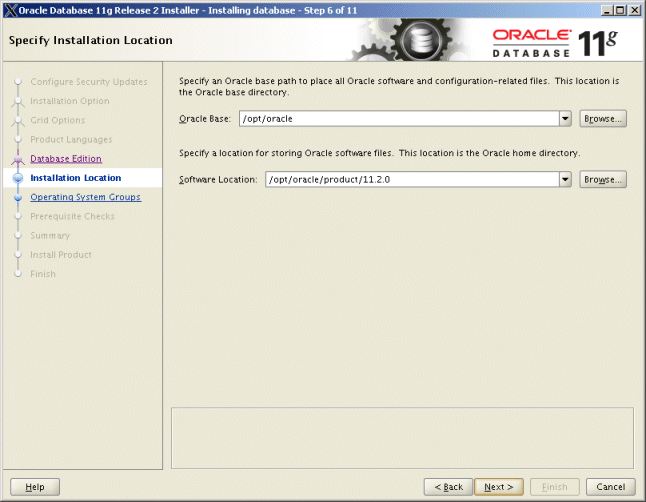Expand the Software Location dropdown arrow
Screen dimensions: 646x502
click(565, 179)
